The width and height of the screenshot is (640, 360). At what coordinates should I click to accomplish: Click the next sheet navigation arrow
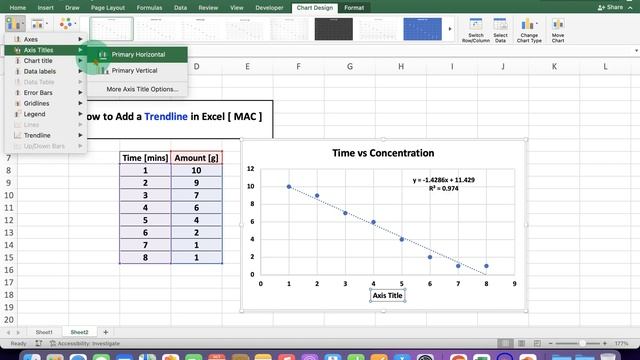tap(18, 333)
